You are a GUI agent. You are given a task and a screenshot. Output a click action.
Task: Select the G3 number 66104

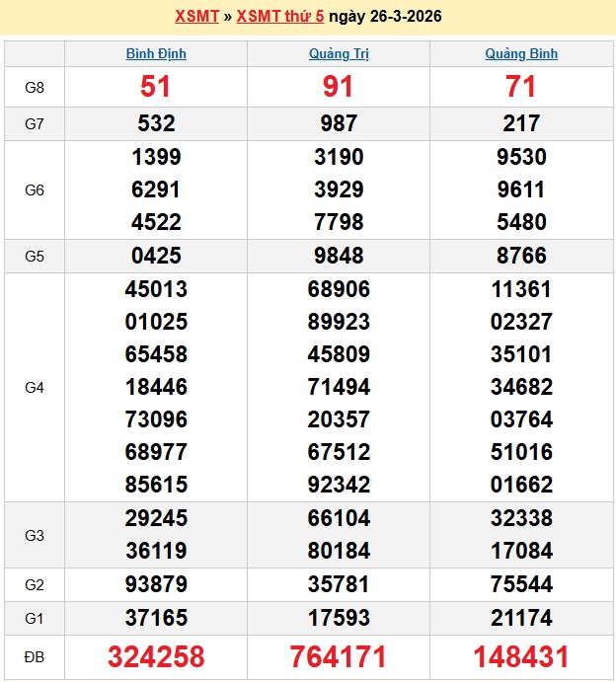point(339,518)
